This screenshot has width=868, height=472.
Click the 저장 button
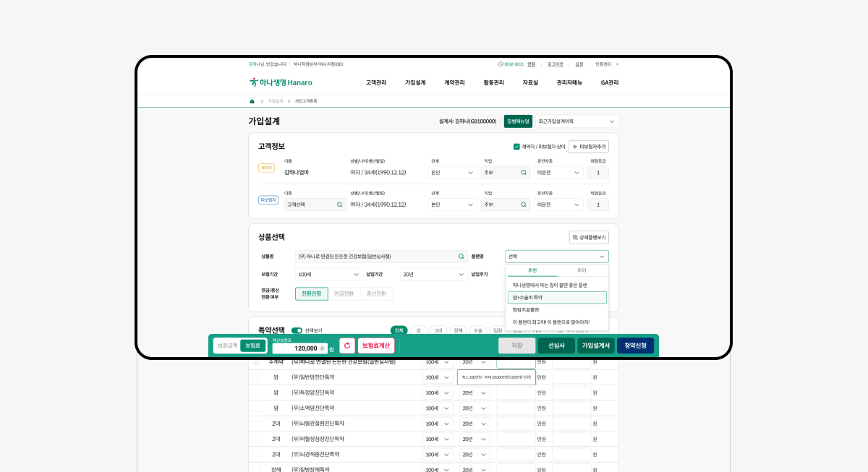point(517,346)
